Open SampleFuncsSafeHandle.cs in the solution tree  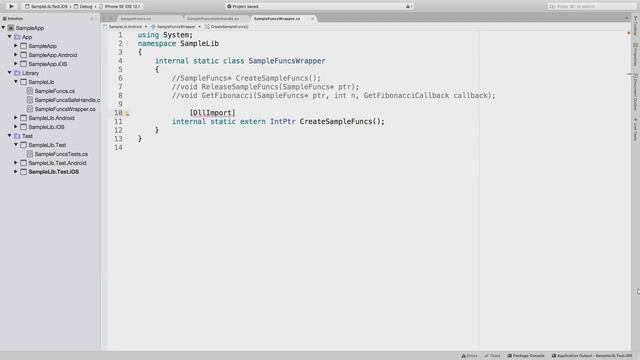[67, 100]
